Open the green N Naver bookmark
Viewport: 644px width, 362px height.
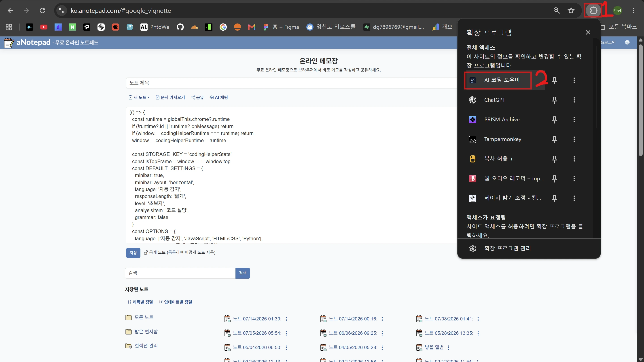click(x=72, y=27)
